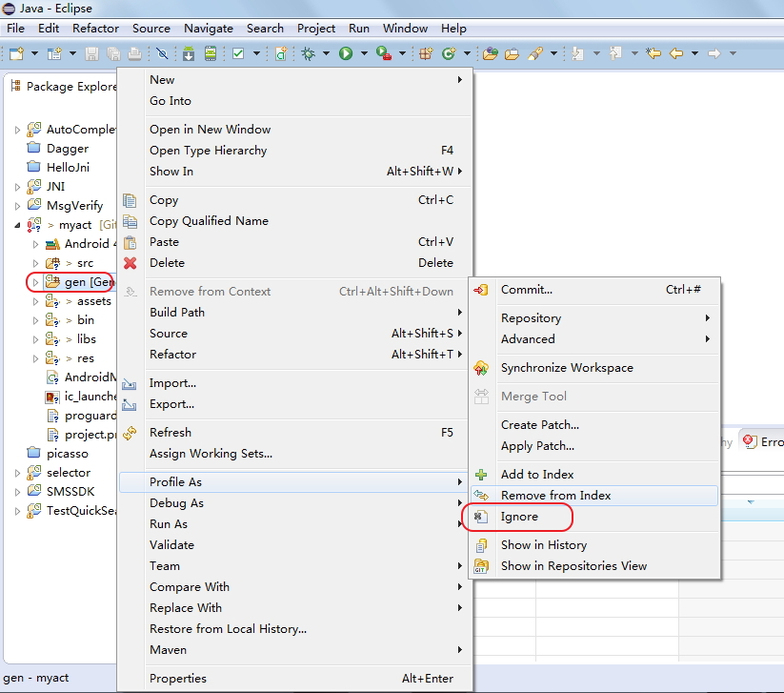Click the green Run button icon

click(x=346, y=53)
